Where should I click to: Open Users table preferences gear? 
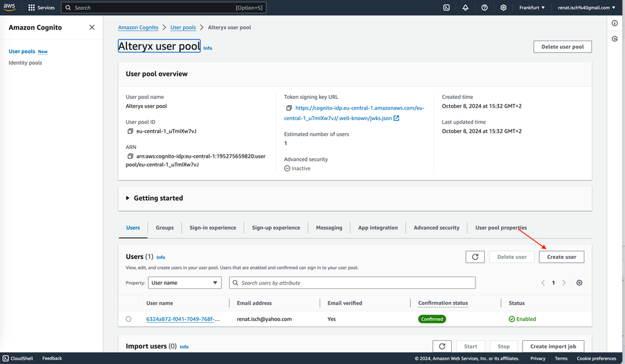pos(579,283)
